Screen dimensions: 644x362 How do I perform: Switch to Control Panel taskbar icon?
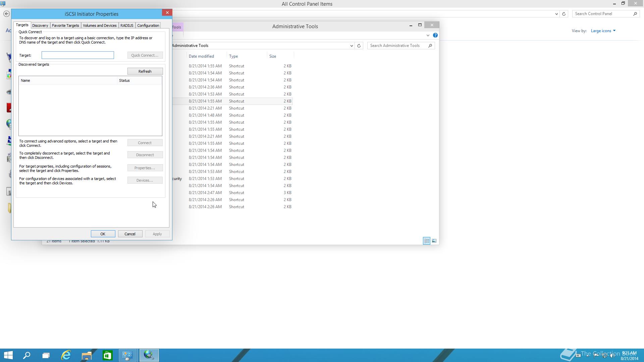tap(128, 355)
